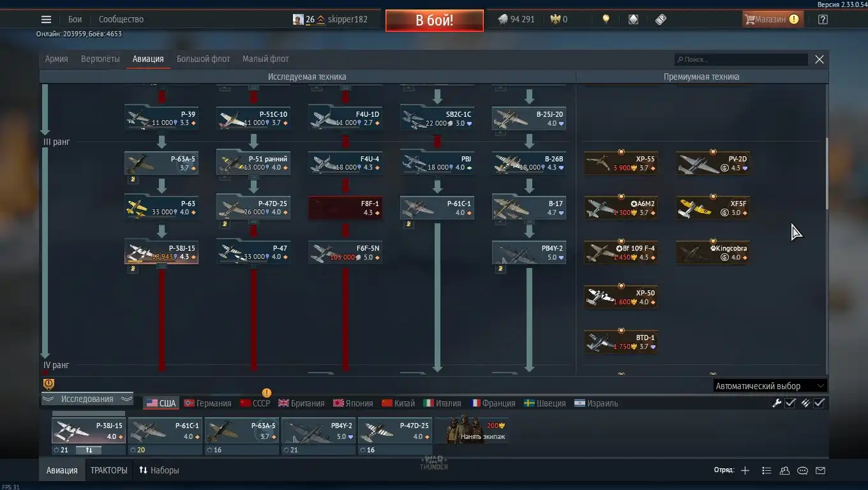The width and height of the screenshot is (868, 490).
Task: Select the P-39 aircraft card
Action: [x=161, y=118]
